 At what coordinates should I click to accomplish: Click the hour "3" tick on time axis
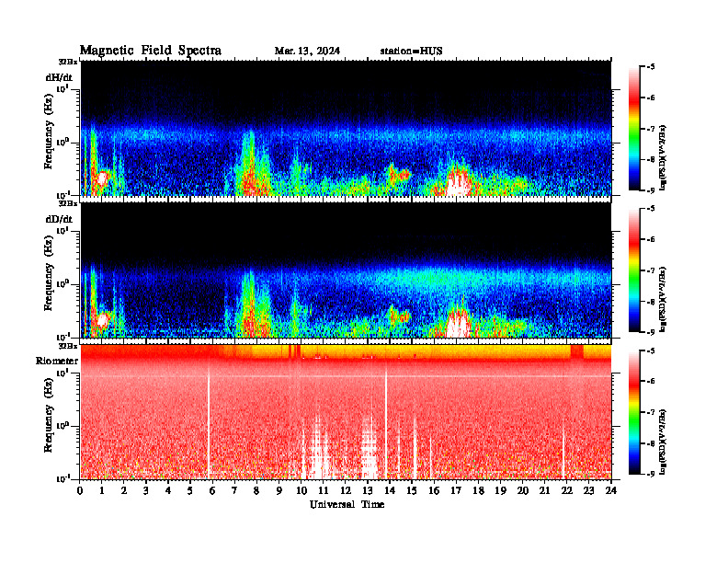(146, 490)
